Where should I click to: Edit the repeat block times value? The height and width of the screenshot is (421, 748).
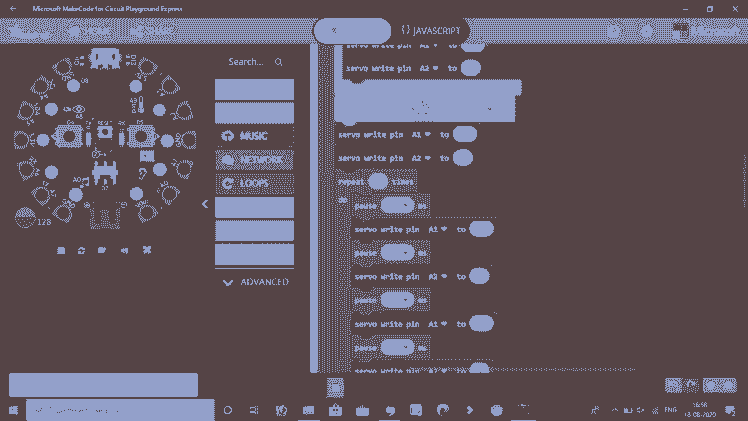[x=378, y=181]
